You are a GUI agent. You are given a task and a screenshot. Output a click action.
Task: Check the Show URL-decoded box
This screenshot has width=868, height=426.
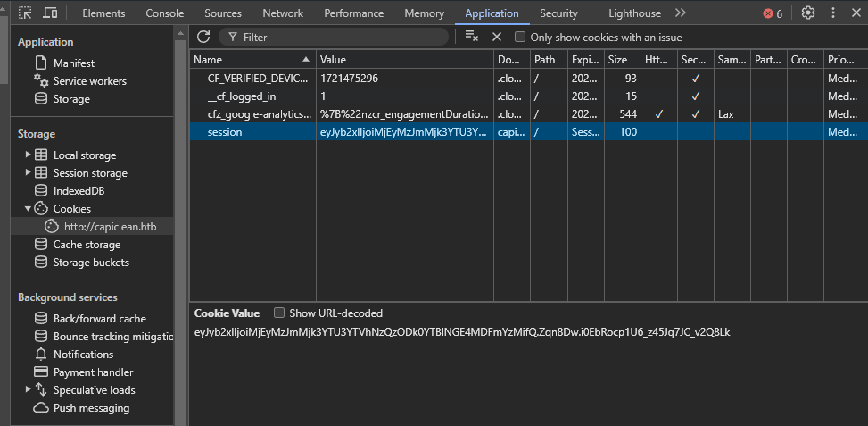279,313
